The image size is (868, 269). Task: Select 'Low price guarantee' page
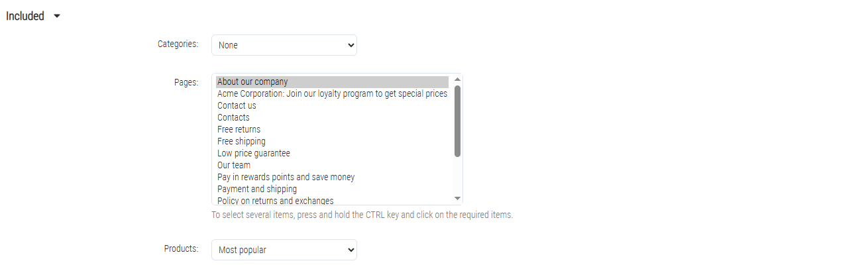pyautogui.click(x=332, y=153)
